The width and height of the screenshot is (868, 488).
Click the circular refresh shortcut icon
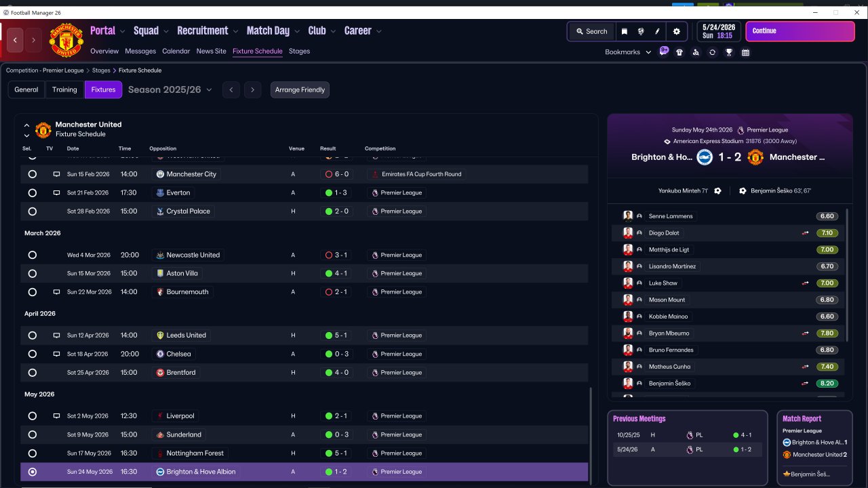tap(712, 52)
